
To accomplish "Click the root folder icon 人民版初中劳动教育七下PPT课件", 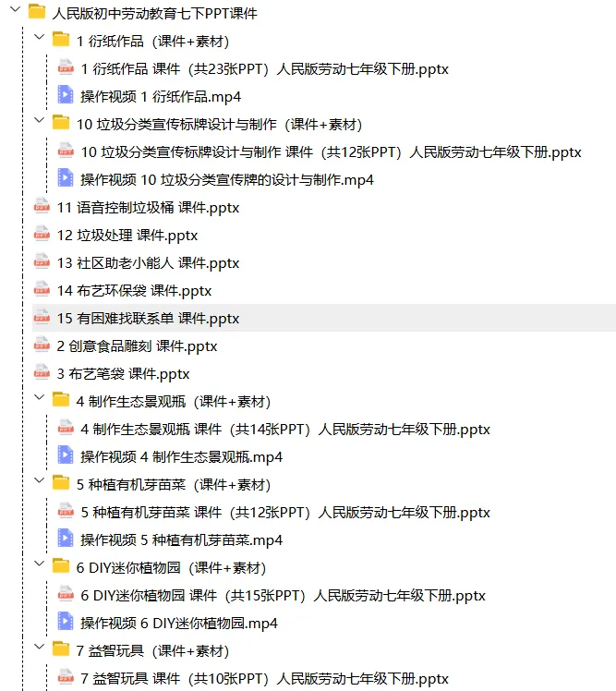I will point(37,12).
